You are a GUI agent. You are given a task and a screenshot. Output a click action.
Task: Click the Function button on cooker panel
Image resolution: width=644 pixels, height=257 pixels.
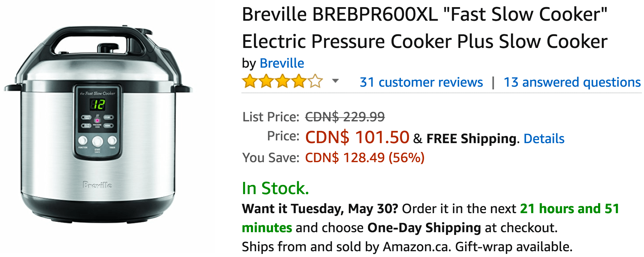pos(83,140)
